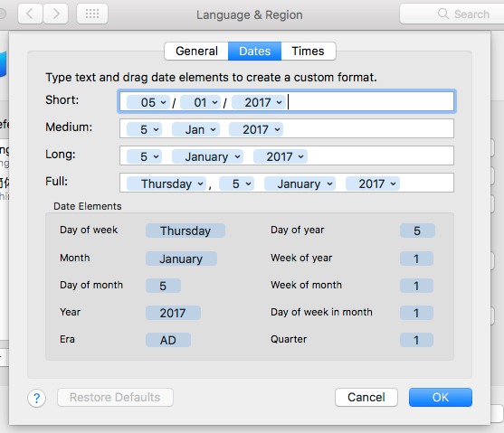Image resolution: width=504 pixels, height=433 pixels.
Task: Select the 2017 Year date element
Action: [173, 313]
